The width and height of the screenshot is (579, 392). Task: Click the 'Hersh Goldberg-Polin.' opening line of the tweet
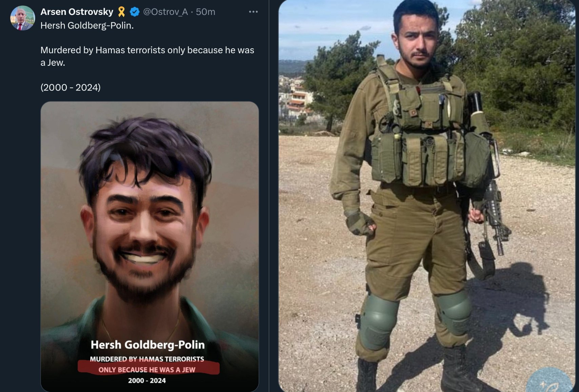click(x=87, y=25)
